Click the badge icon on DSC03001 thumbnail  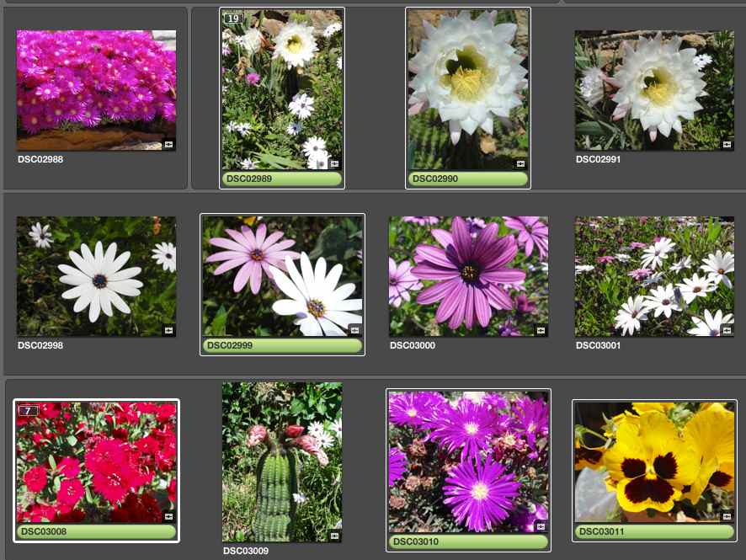(727, 330)
